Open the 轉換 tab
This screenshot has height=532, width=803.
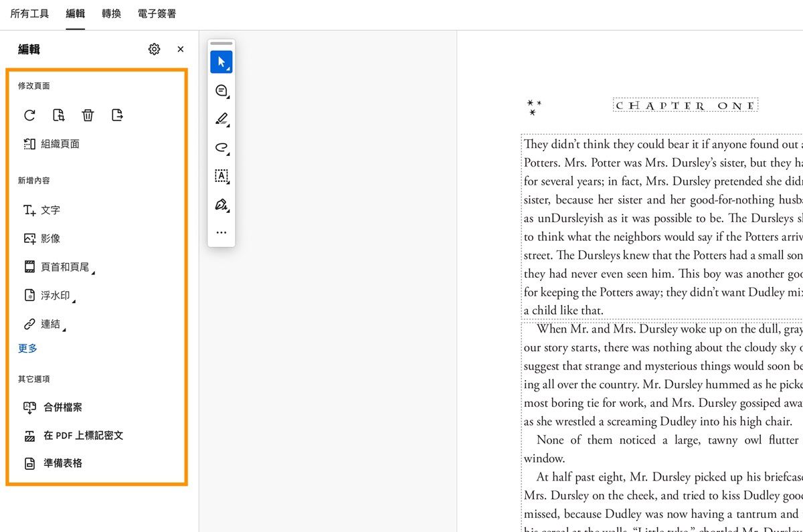pyautogui.click(x=111, y=13)
